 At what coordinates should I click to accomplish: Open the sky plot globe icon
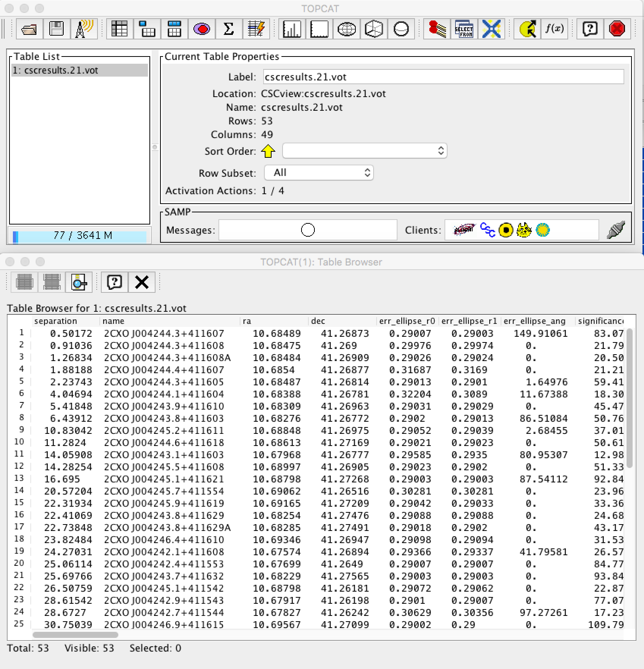(x=346, y=29)
